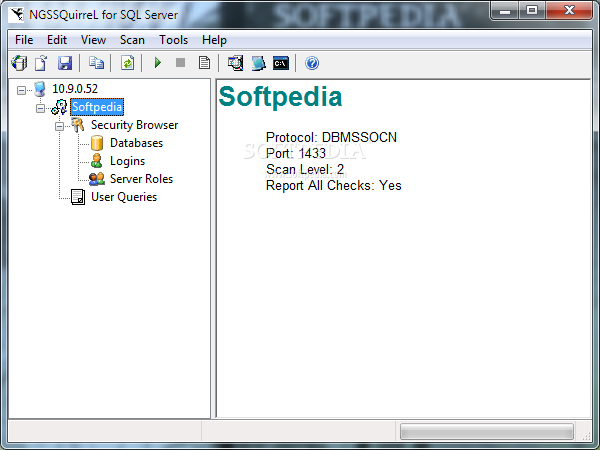Image resolution: width=600 pixels, height=450 pixels.
Task: Open the Edit menu
Action: point(57,40)
